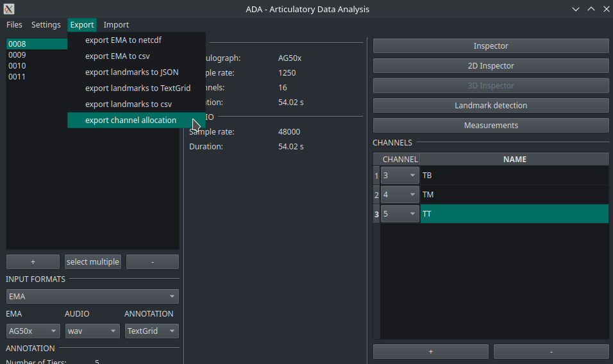This screenshot has height=364, width=613.
Task: Launch the 2D Inspector
Action: tap(491, 66)
